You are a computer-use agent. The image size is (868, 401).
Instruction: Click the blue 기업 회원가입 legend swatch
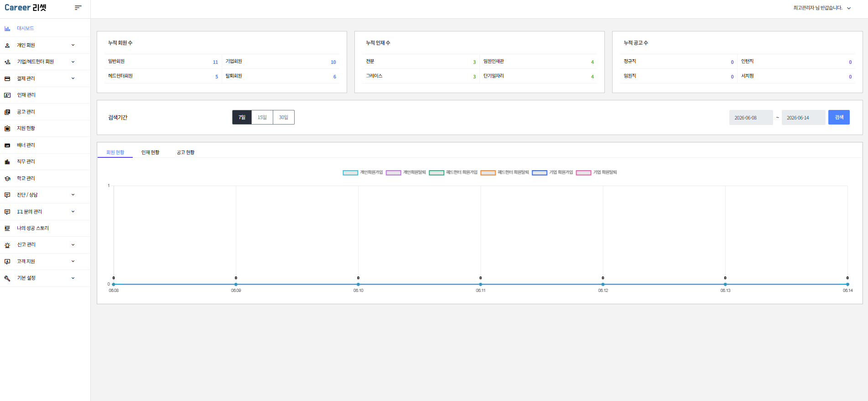click(540, 173)
